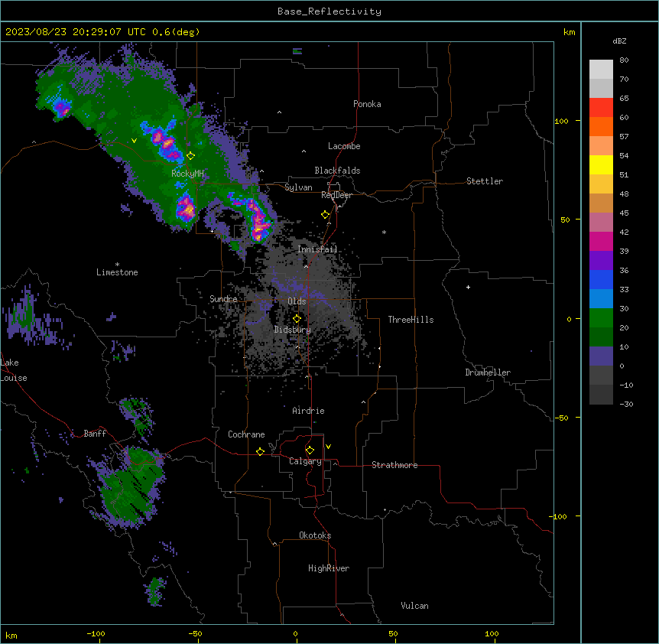
Task: Click the ThreeHills label
Action: pyautogui.click(x=411, y=320)
